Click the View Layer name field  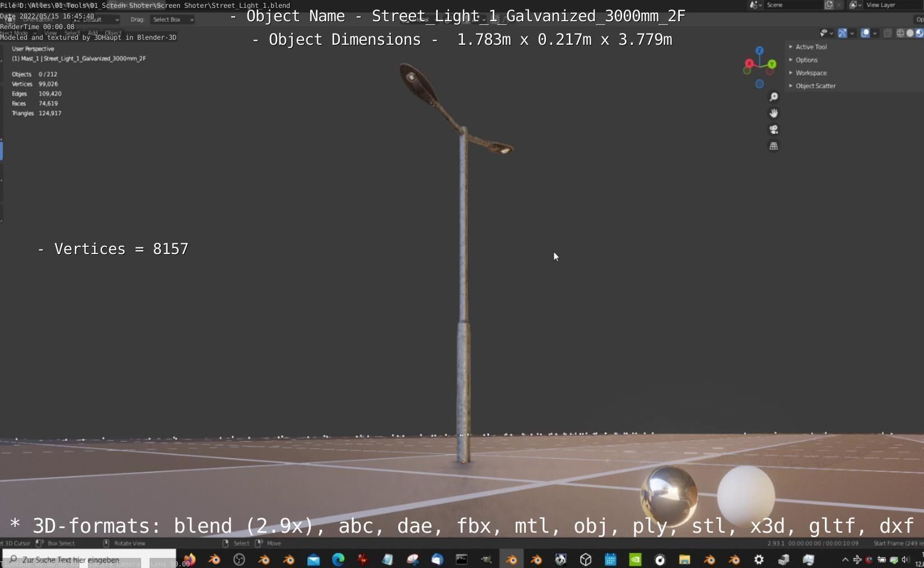(x=893, y=5)
